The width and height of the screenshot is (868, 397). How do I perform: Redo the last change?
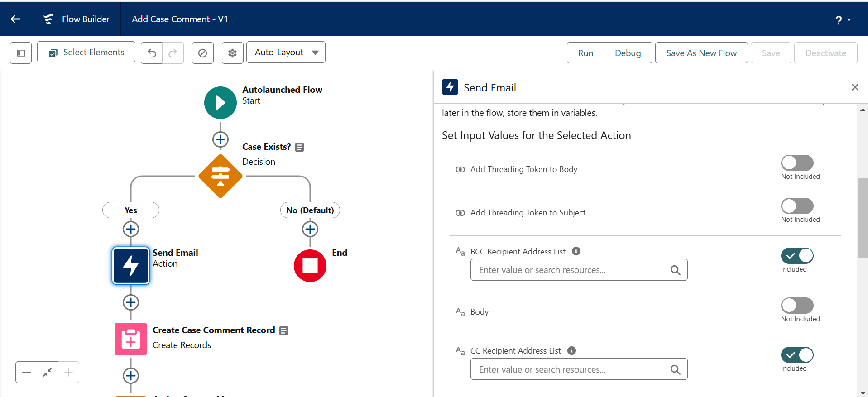point(173,53)
